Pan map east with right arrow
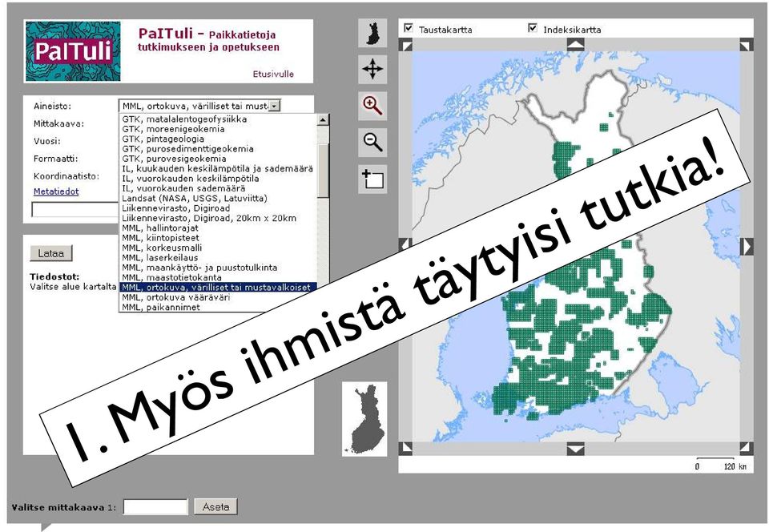 tap(746, 246)
